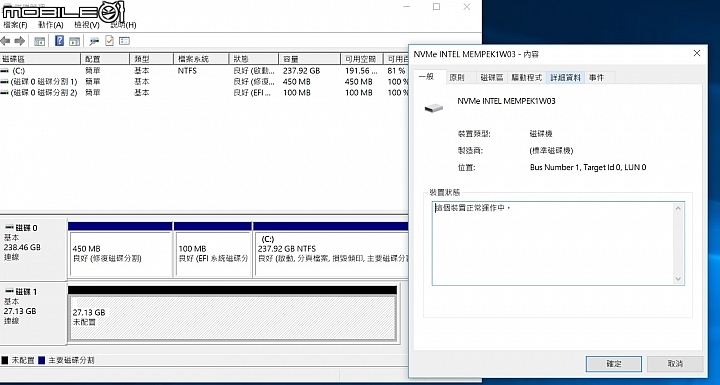Click inside the 裝置狀態 text box
720x385 pixels.
click(558, 243)
